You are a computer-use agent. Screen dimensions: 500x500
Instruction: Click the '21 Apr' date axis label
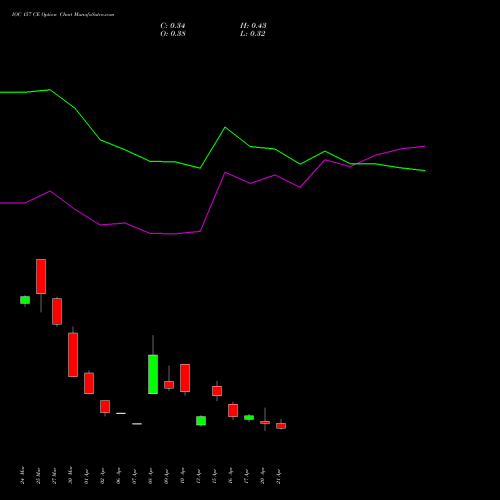coord(278,476)
